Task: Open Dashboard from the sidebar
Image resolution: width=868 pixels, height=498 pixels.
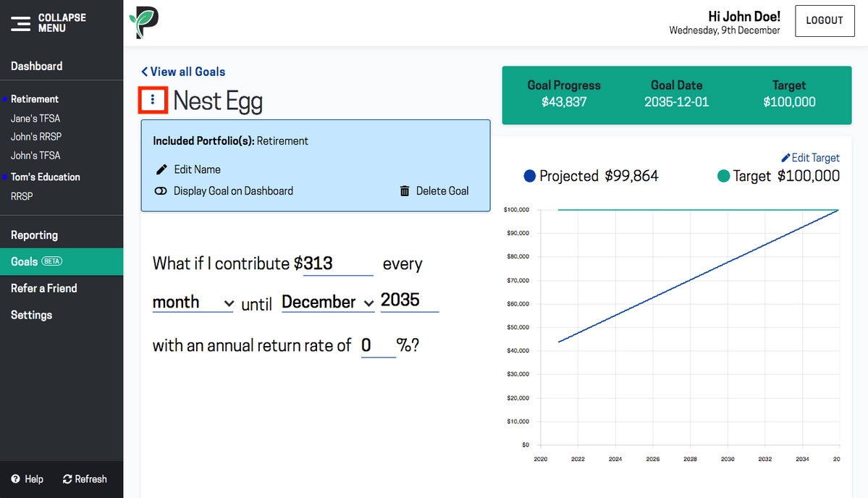Action: pos(36,66)
